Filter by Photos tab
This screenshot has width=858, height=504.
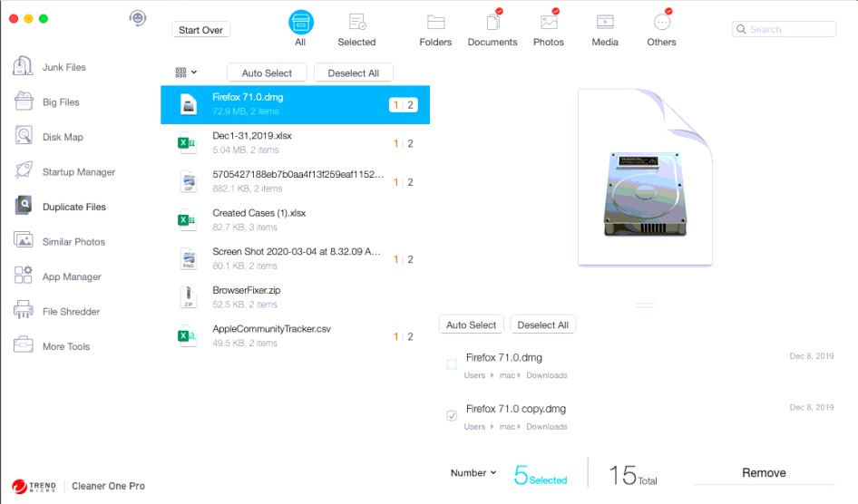click(549, 28)
